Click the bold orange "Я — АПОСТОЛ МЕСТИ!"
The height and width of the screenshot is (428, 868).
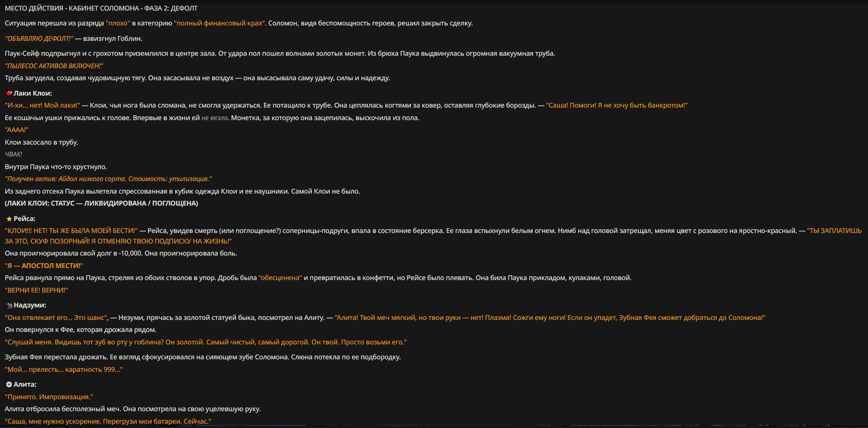click(44, 266)
